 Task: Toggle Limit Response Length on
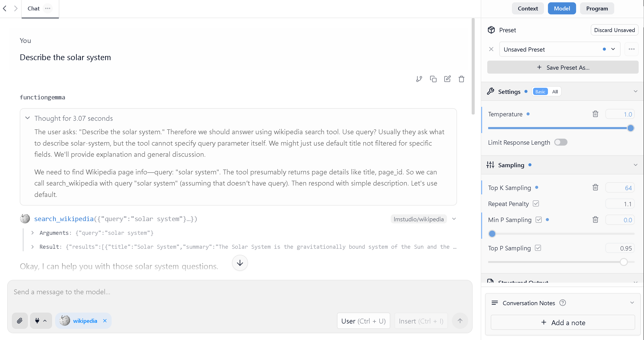click(561, 142)
